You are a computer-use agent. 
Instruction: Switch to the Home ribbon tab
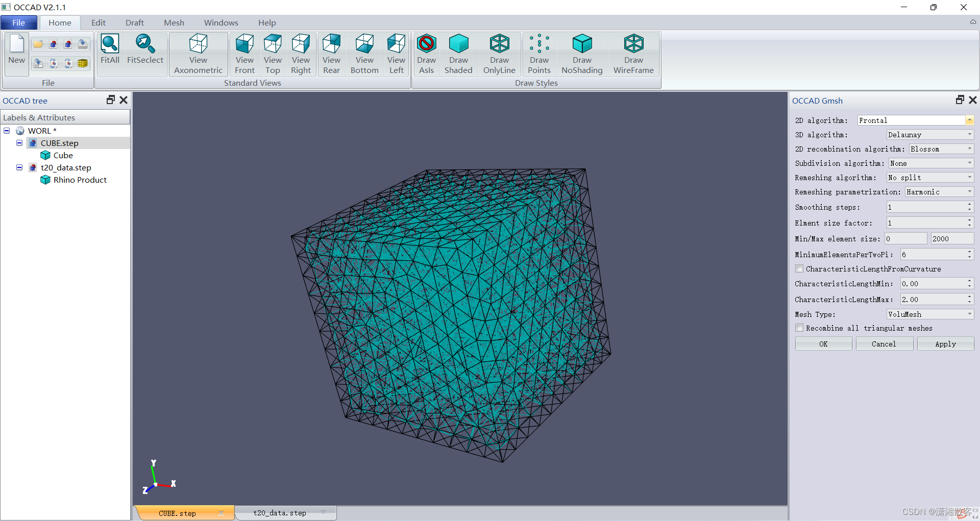[60, 22]
